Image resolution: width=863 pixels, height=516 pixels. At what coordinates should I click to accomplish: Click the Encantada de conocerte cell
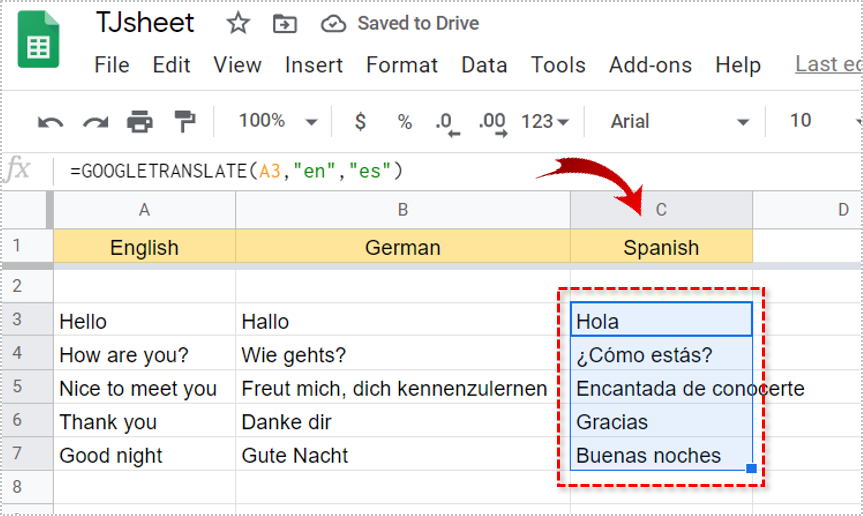(x=661, y=387)
